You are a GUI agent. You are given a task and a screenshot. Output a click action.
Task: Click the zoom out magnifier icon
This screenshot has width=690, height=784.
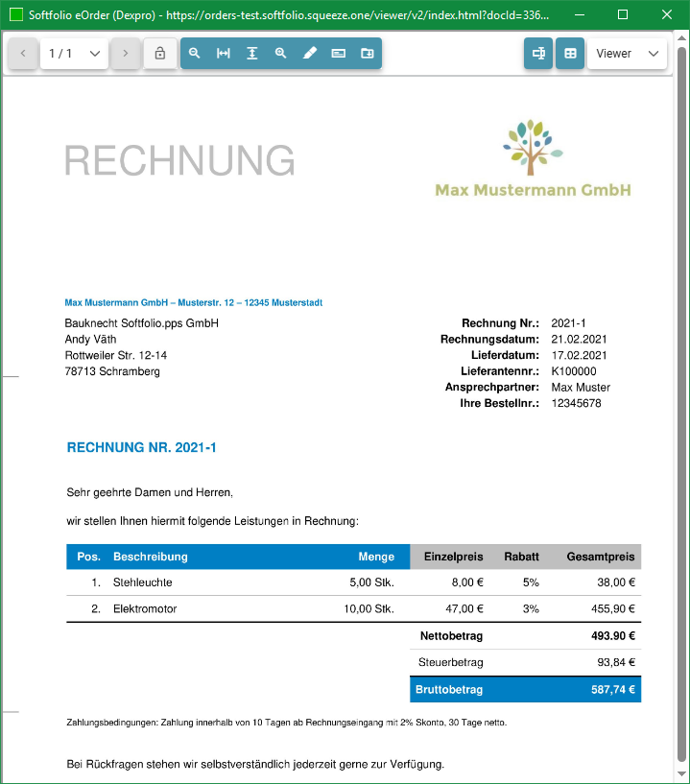tap(195, 54)
